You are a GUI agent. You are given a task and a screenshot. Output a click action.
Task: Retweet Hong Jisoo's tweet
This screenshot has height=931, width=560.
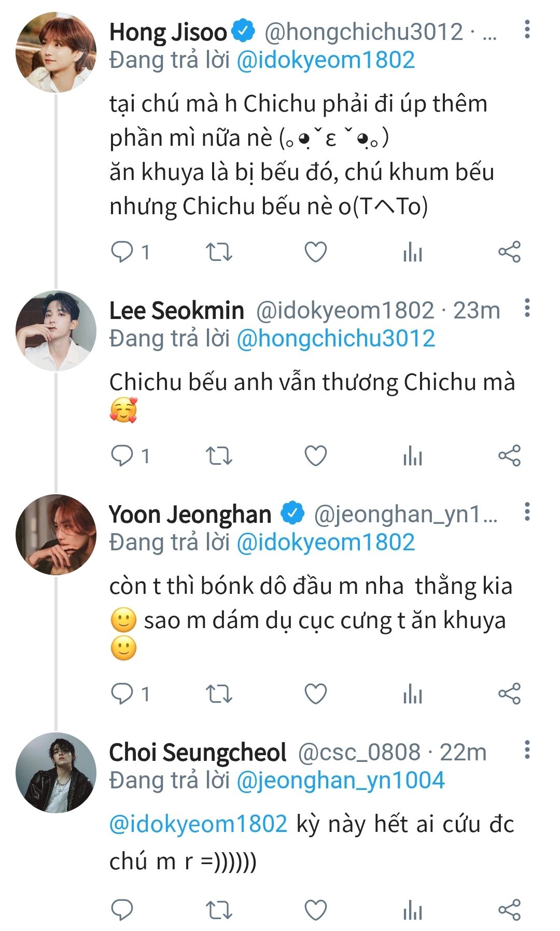(219, 252)
